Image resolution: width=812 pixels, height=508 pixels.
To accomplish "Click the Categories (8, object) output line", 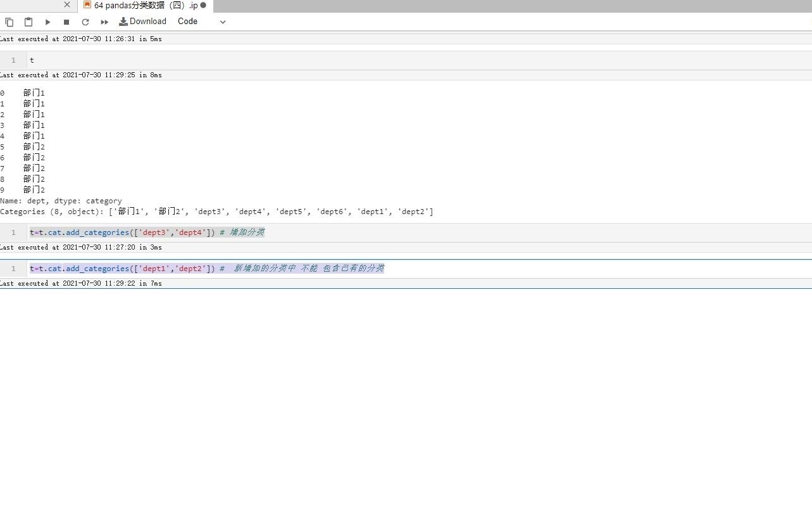I will point(216,212).
